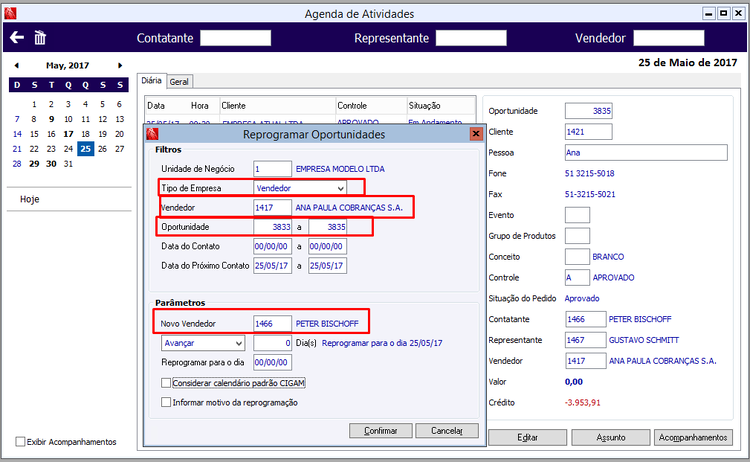Click the Conceito input field

577,257
